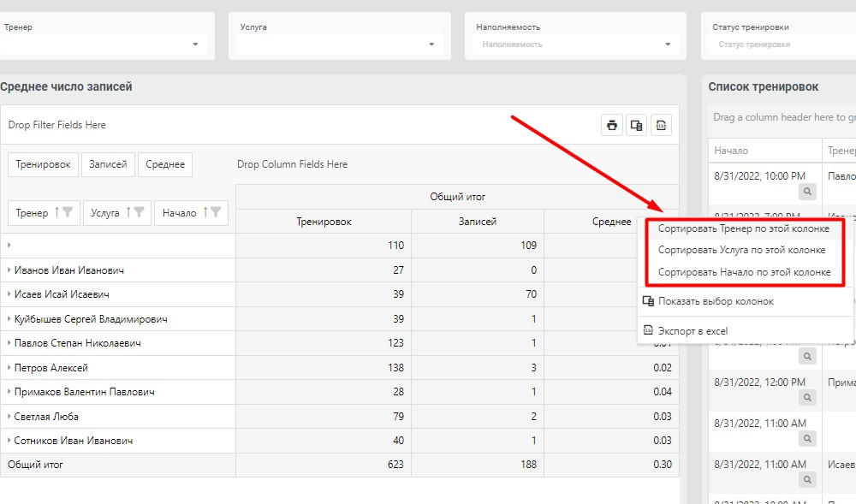
Task: Toggle the sort arrow on Тренер field
Action: 56,212
